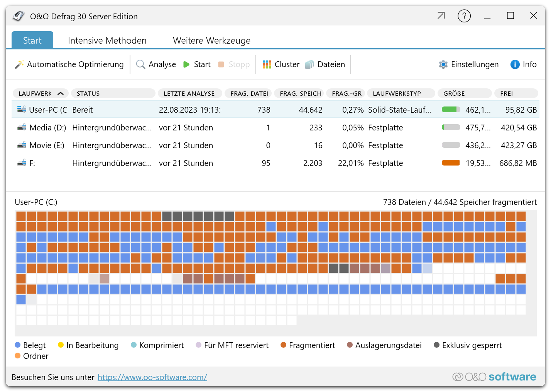Select the Media (D:) drive row

pyautogui.click(x=47, y=128)
